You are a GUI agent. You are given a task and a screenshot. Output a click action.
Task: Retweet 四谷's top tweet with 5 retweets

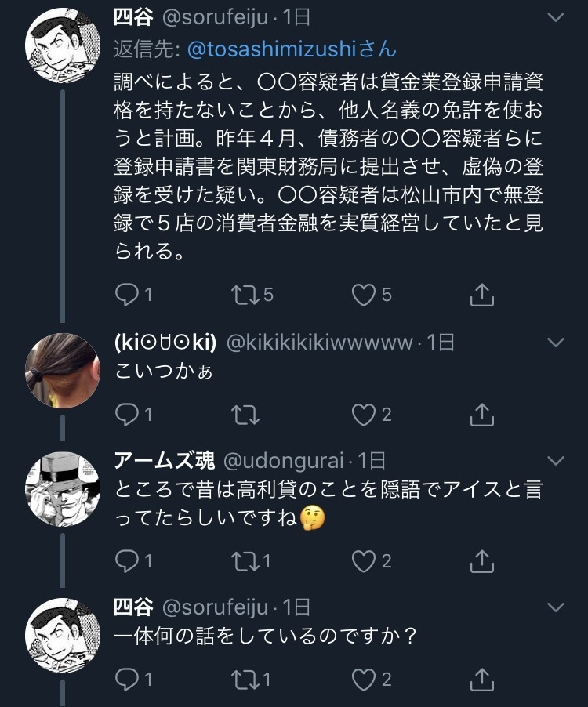tap(245, 294)
